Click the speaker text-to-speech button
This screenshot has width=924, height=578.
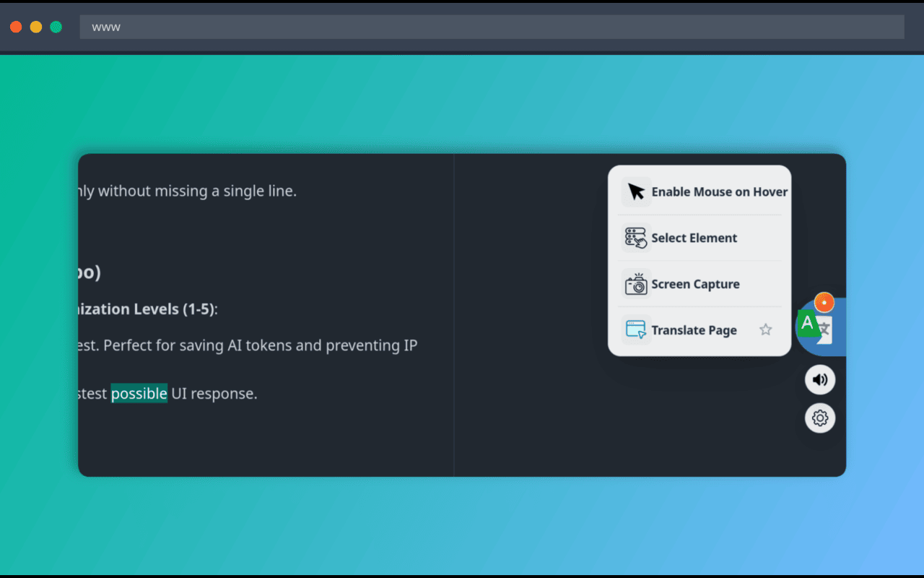tap(820, 379)
